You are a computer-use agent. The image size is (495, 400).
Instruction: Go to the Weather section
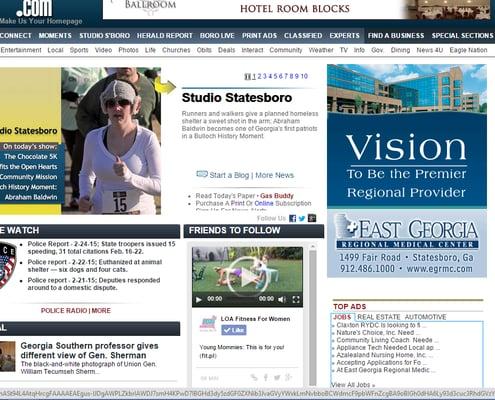[x=321, y=50]
